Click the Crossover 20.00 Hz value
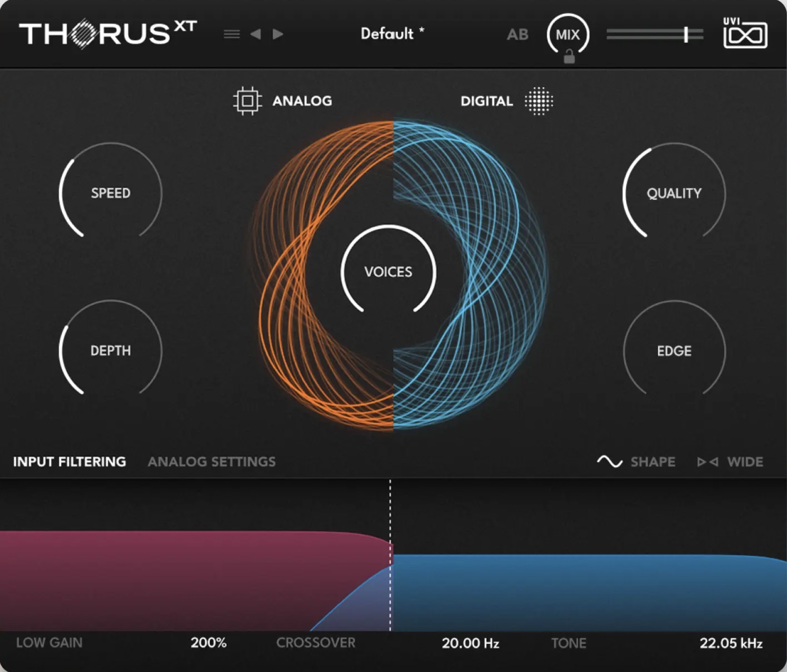The width and height of the screenshot is (787, 672). (x=471, y=643)
